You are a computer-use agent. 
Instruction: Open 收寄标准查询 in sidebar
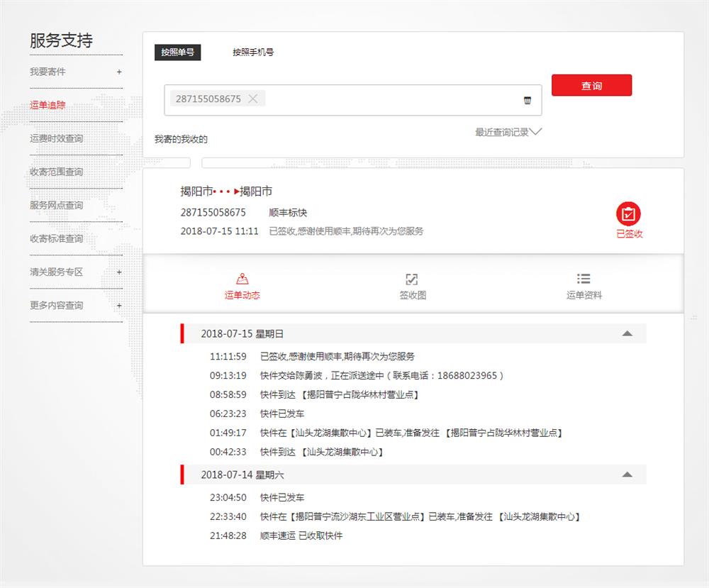click(57, 239)
